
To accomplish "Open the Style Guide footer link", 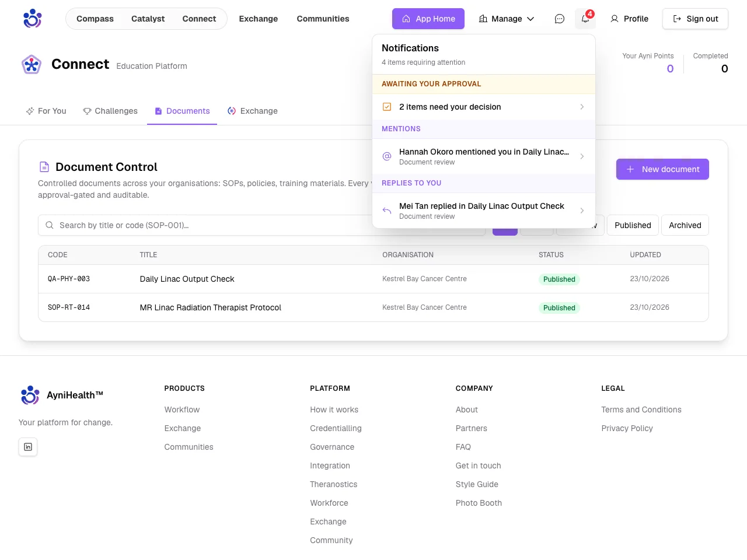I will coord(477,484).
